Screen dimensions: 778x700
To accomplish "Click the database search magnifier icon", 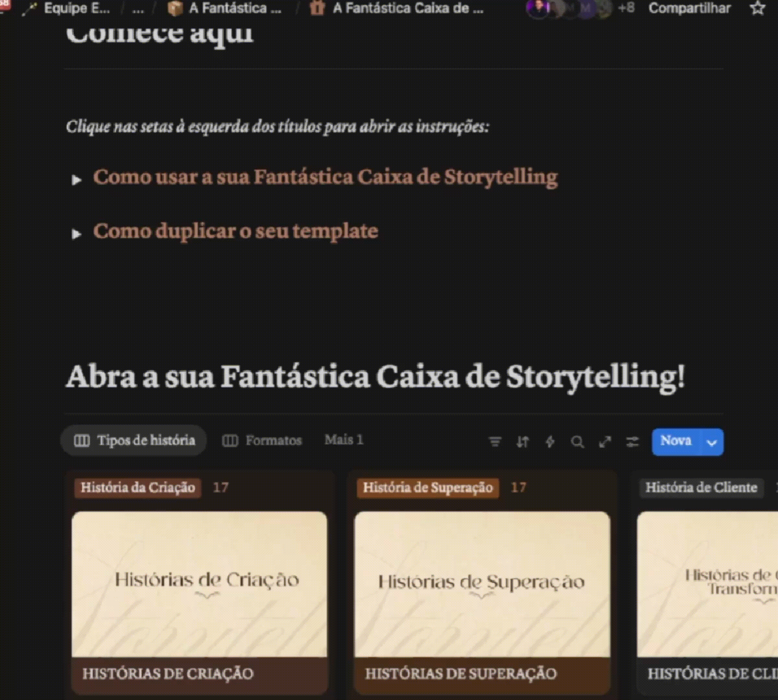I will 577,442.
